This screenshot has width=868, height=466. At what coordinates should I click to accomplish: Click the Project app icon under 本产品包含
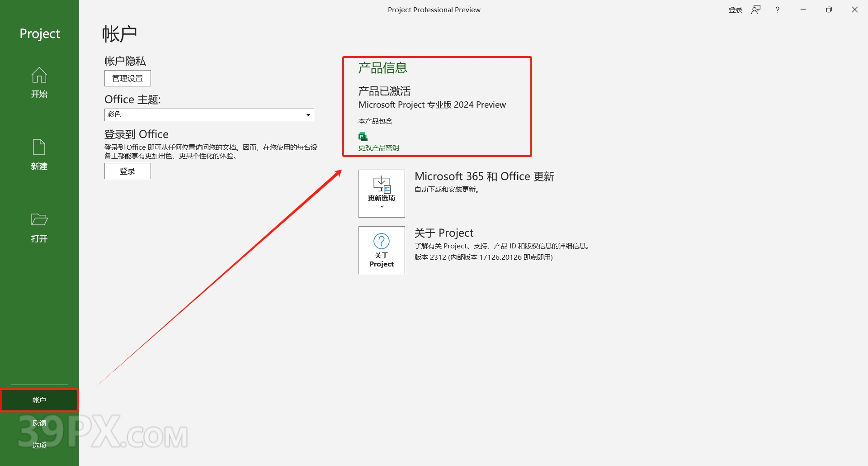tap(363, 136)
